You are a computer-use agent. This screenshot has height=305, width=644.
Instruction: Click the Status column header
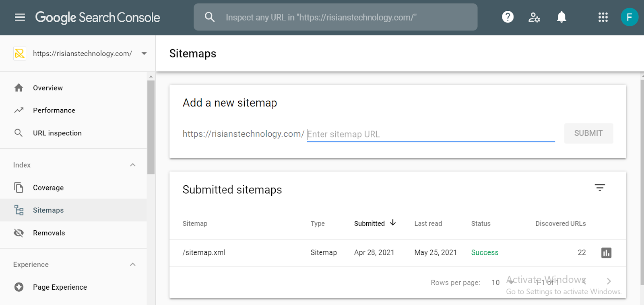coord(481,223)
